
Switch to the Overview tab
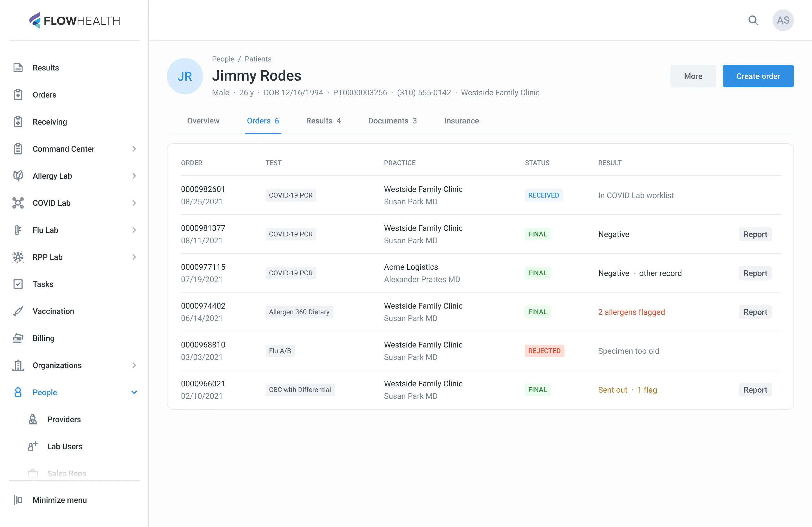203,121
